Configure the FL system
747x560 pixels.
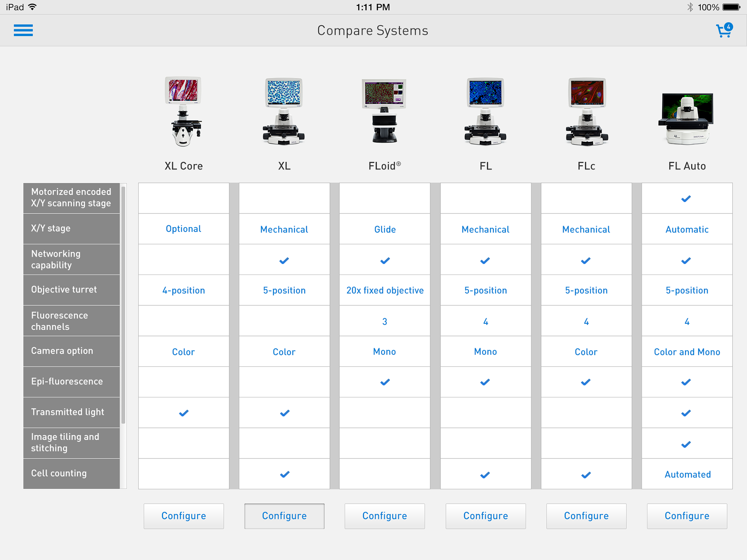click(486, 516)
